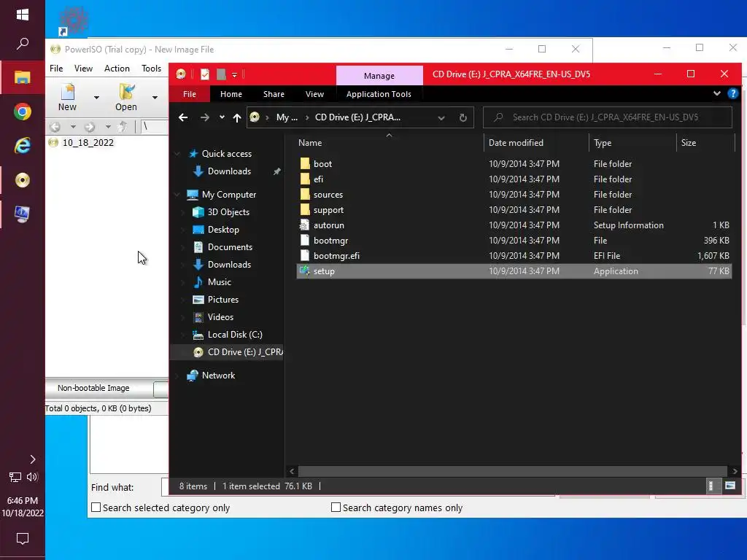This screenshot has height=560, width=747.
Task: Select Music in the navigation pane
Action: pos(219,282)
